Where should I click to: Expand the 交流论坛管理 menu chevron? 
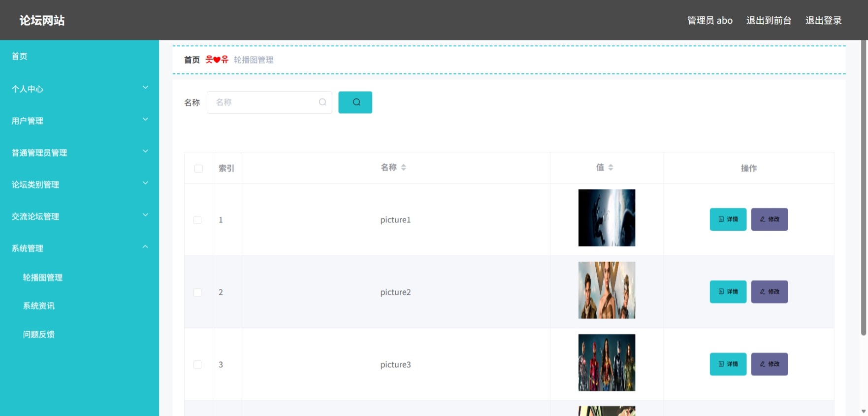click(x=145, y=215)
